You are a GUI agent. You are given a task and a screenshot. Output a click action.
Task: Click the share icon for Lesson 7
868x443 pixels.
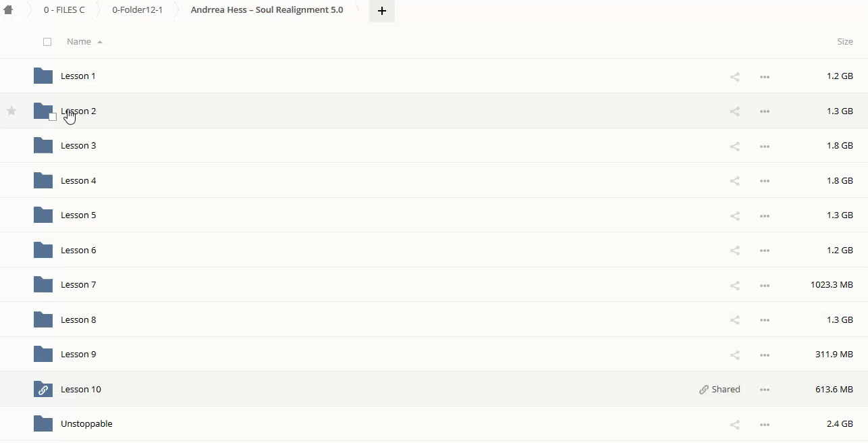pos(734,286)
